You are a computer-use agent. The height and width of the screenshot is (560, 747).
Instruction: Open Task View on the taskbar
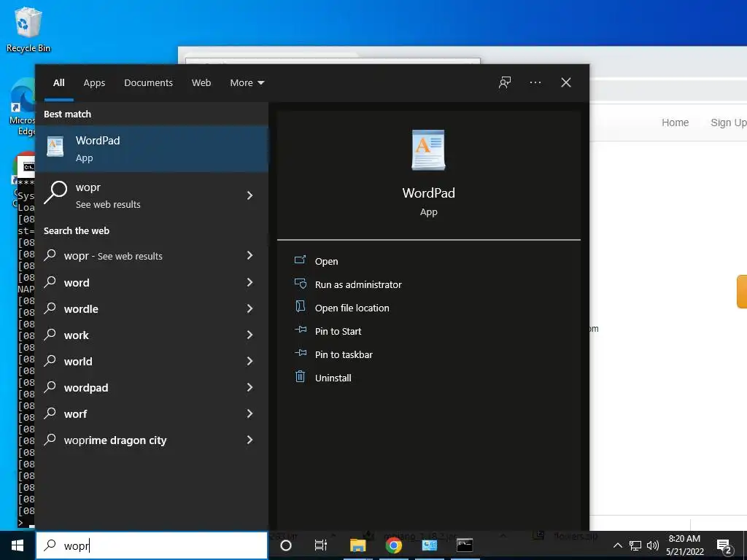click(321, 545)
